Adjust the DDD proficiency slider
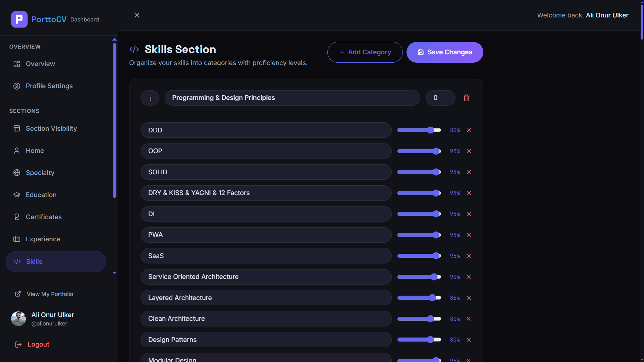This screenshot has width=644, height=362. (x=419, y=130)
